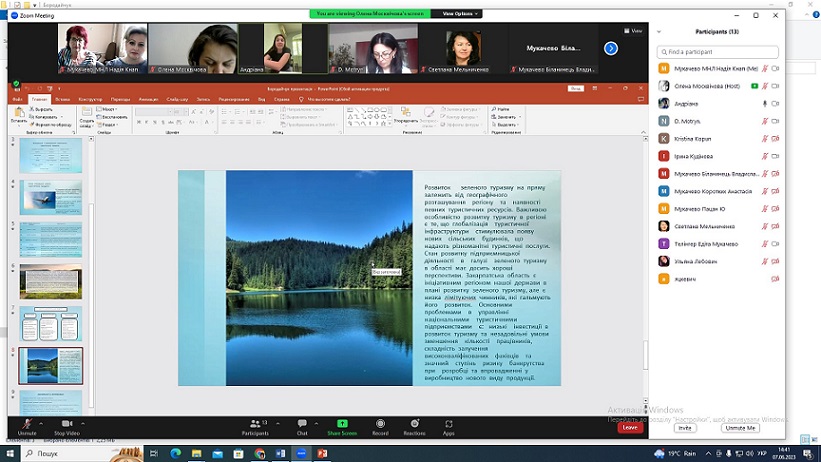The height and width of the screenshot is (462, 821).
Task: Open the Вид ribbon tab
Action: point(261,99)
